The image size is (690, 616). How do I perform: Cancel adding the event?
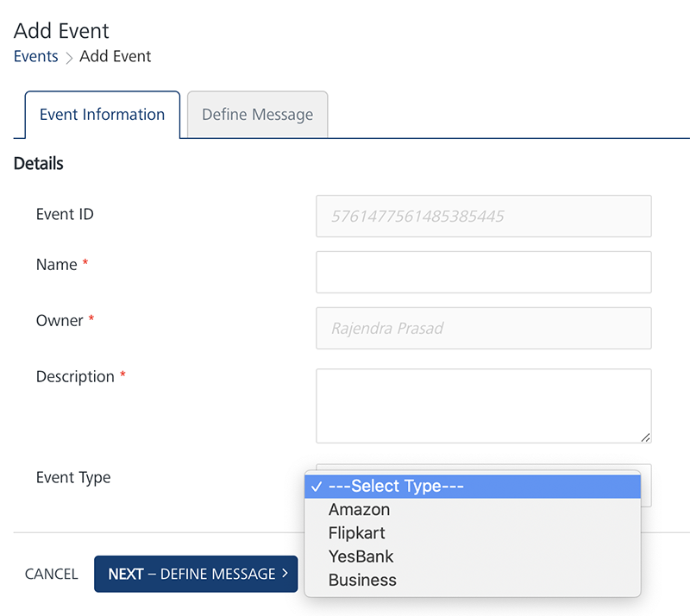coord(51,575)
